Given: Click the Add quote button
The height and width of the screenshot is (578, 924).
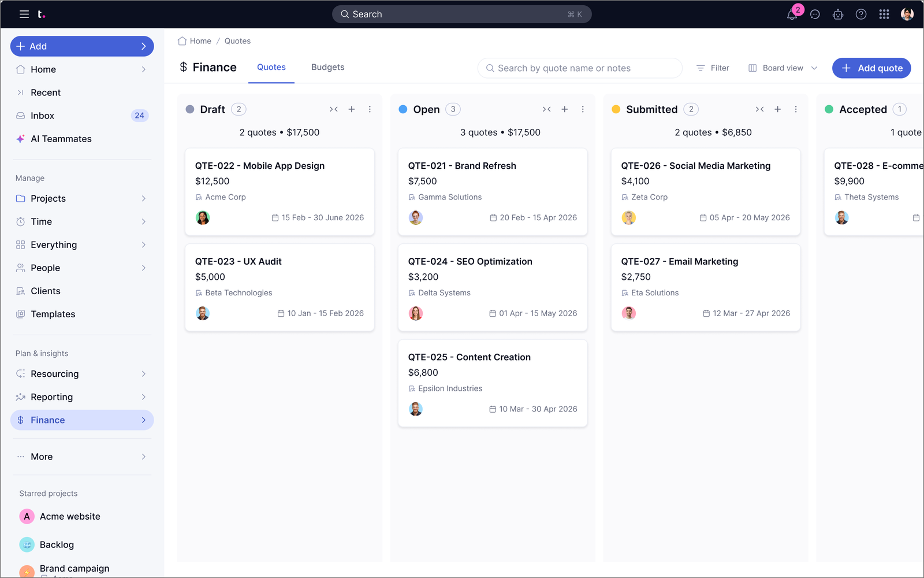Looking at the screenshot, I should [871, 68].
